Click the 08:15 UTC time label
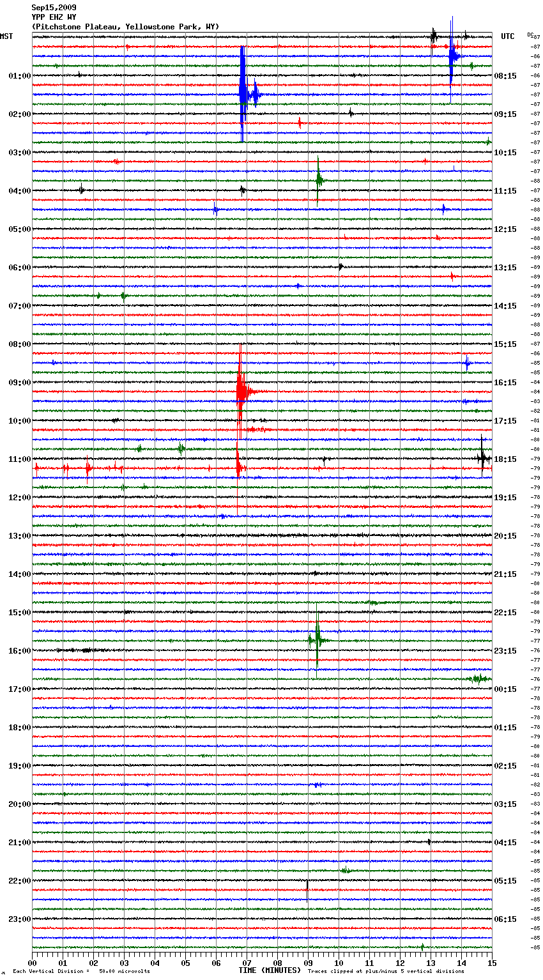 pyautogui.click(x=505, y=76)
